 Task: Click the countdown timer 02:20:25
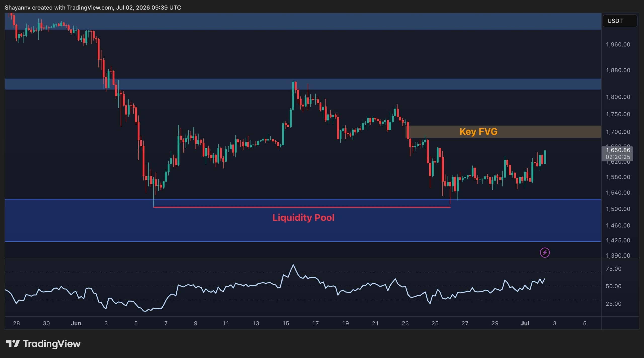point(618,157)
